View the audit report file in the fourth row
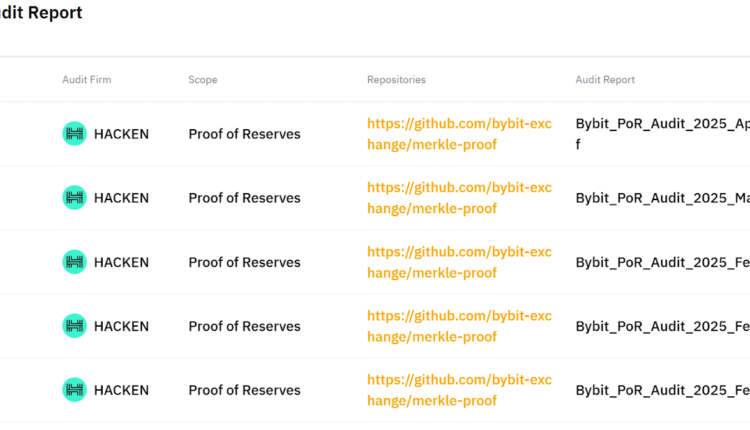Screen dimensions: 750x430 pyautogui.click(x=662, y=326)
